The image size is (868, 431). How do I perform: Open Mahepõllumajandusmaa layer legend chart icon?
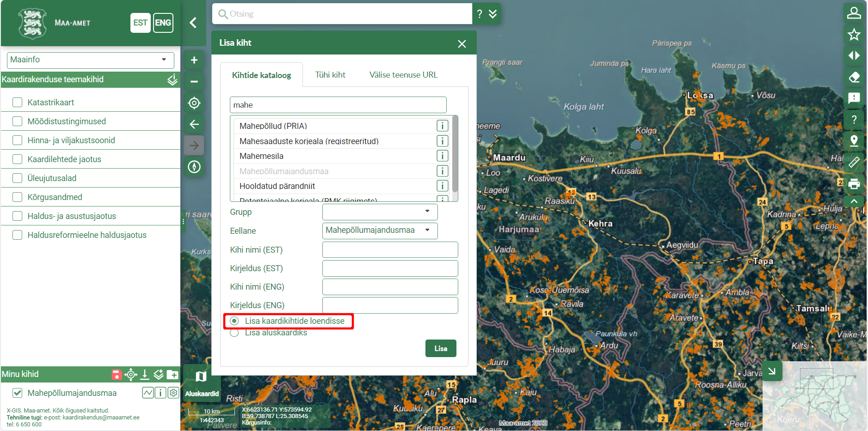point(148,393)
